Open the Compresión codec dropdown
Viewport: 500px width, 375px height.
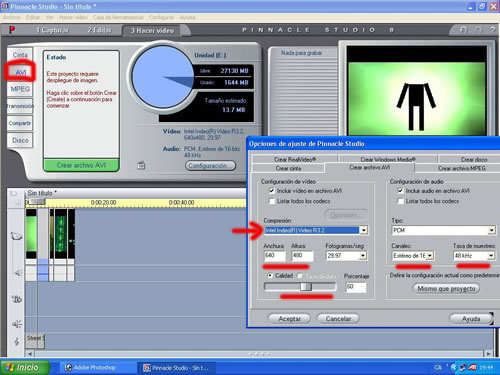click(x=364, y=230)
